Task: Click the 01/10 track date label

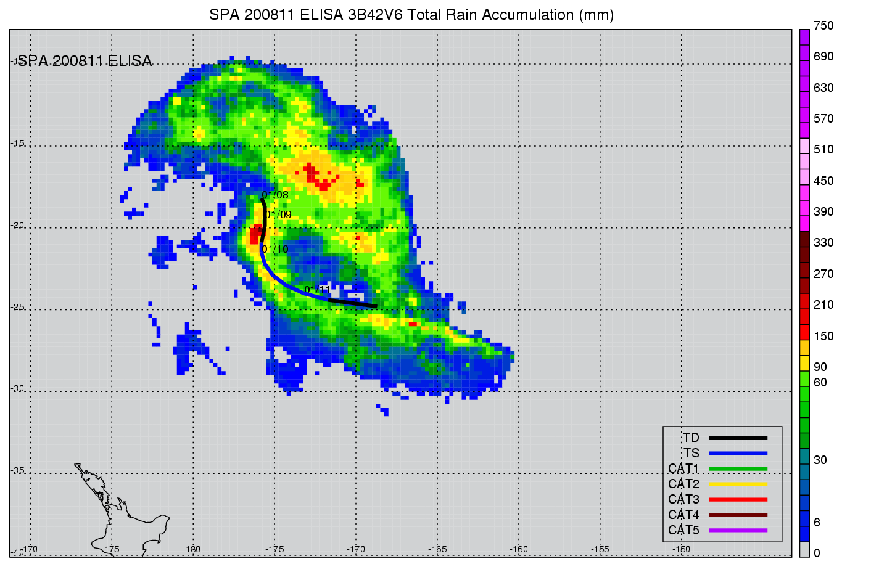Action: point(276,250)
